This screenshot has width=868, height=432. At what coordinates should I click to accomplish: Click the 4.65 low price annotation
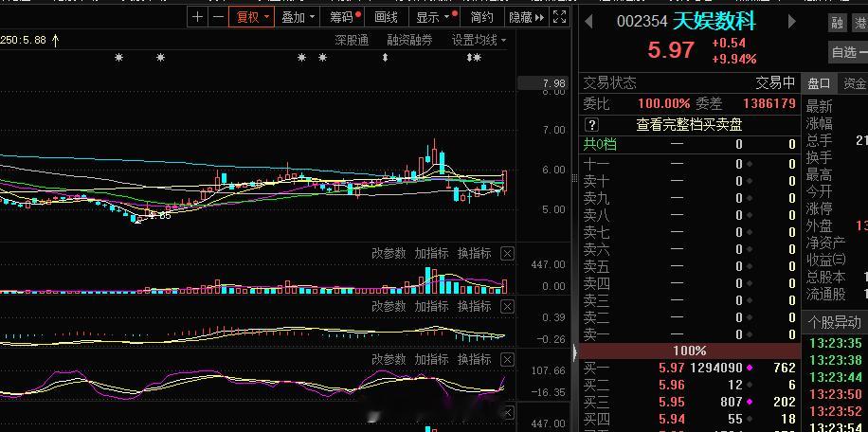tap(159, 215)
